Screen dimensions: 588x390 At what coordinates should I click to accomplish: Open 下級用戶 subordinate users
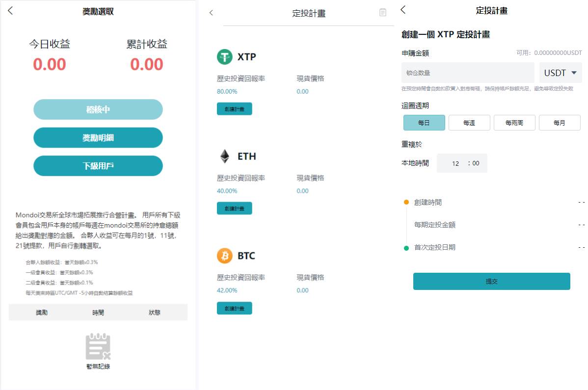click(98, 166)
